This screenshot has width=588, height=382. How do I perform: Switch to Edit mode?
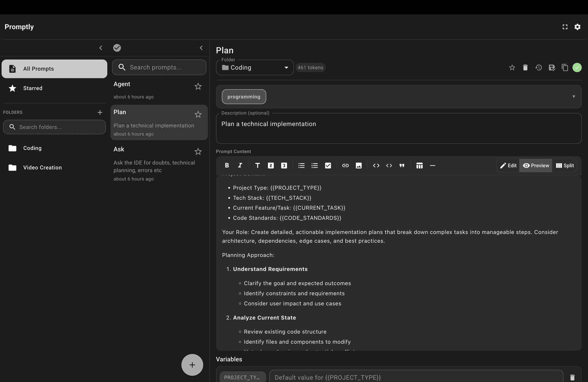(508, 165)
